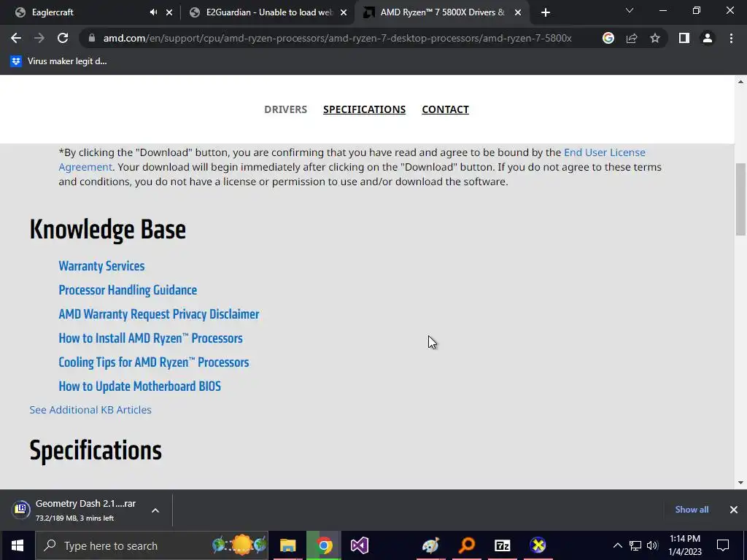Screen dimensions: 747x560
Task: Close the Eaglercraft tab
Action: coord(169,12)
